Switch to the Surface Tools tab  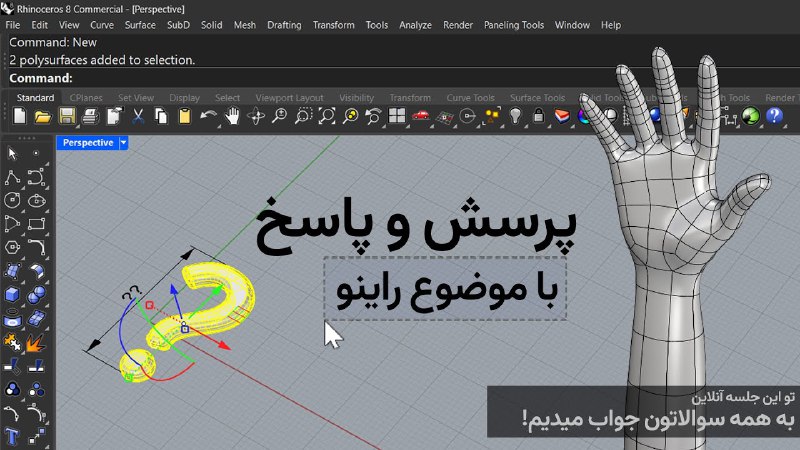coord(537,97)
